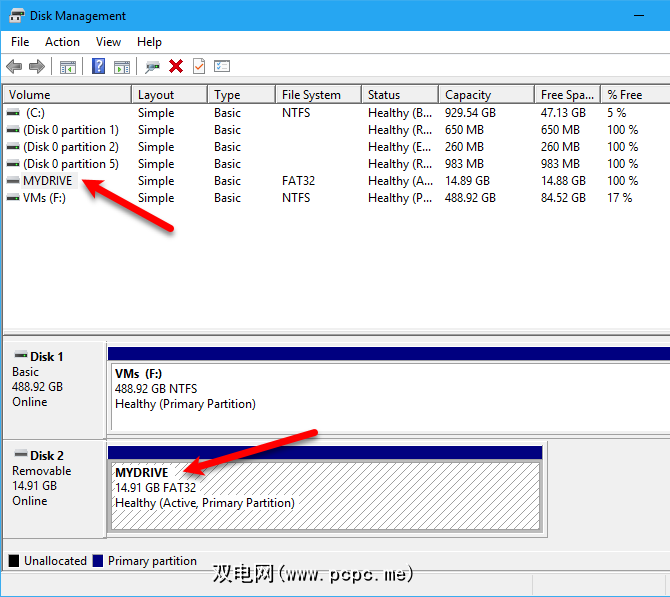Image resolution: width=670 pixels, height=597 pixels.
Task: Click the blue Primary partition legend swatch
Action: (x=98, y=561)
